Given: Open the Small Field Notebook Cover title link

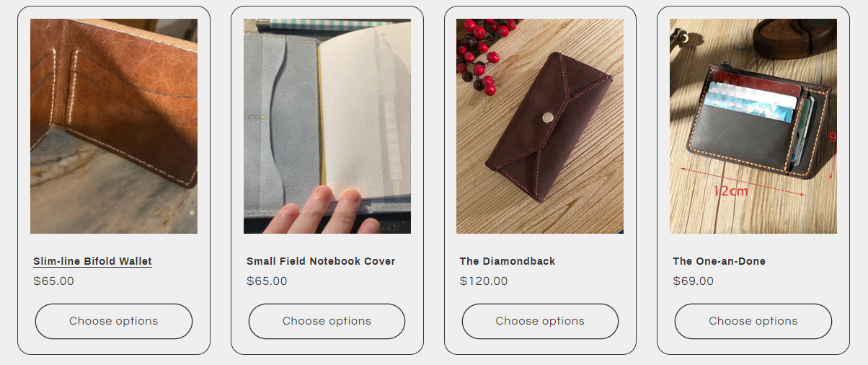Looking at the screenshot, I should click(x=321, y=261).
